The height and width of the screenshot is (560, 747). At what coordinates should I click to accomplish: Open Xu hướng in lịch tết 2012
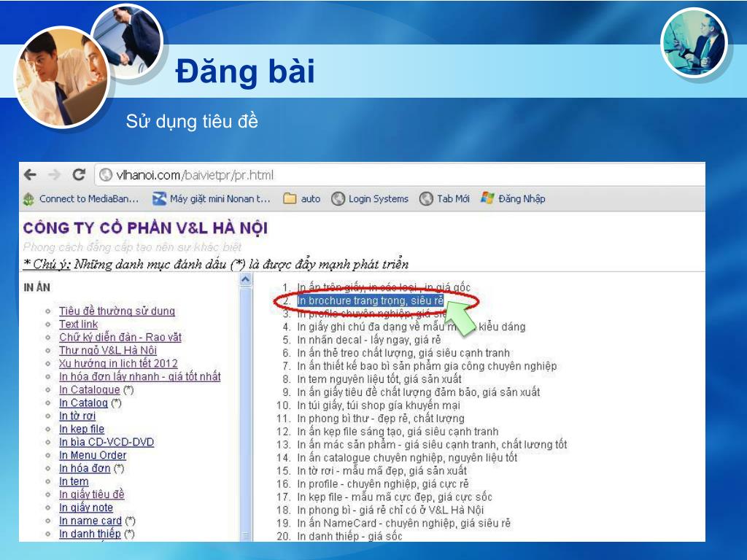click(118, 363)
